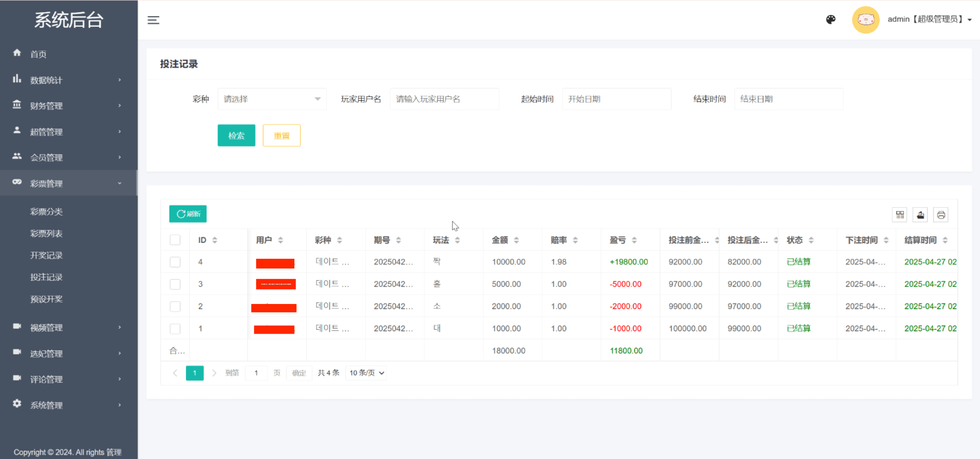Tick the checkbox for row ID 1
Screen dimensions: 980x459
[175, 328]
